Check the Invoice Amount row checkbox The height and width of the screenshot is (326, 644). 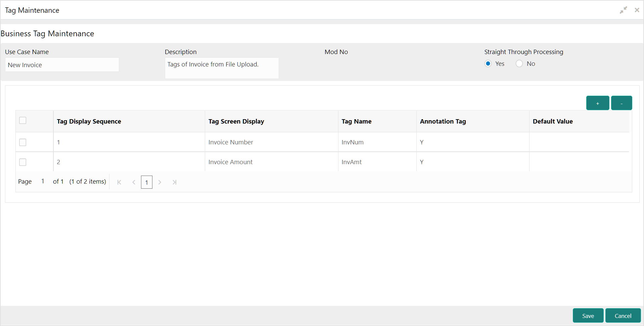click(23, 162)
